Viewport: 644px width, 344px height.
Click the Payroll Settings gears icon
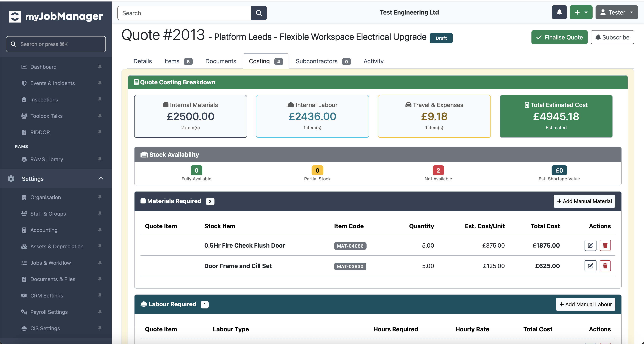[x=24, y=312]
